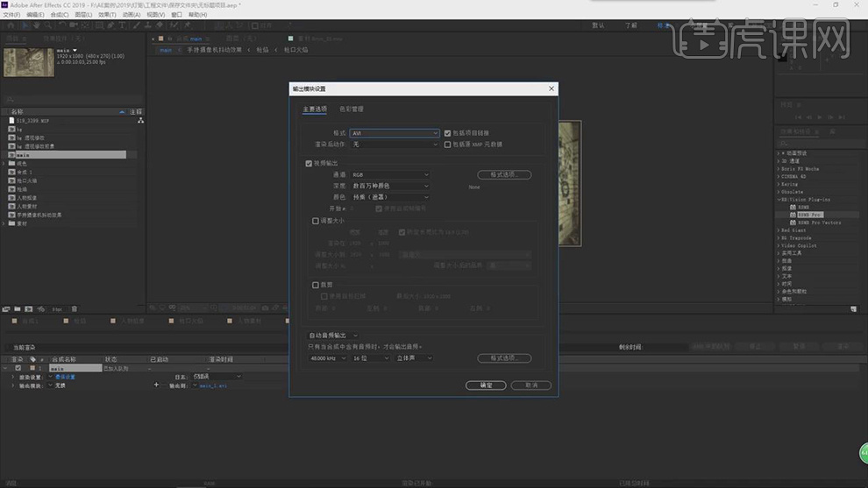Screen dimensions: 868x488
Task: Toggle the 包括项目链接 checkbox
Action: coord(448,133)
